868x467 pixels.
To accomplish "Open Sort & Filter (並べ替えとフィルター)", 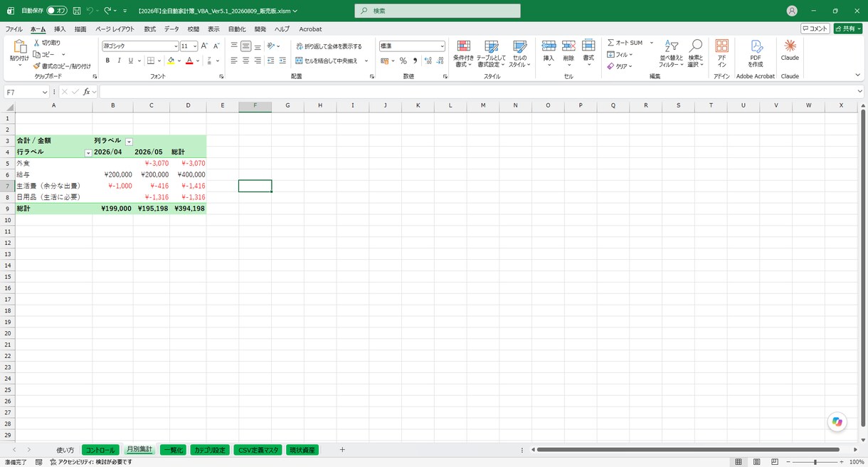I will (x=671, y=54).
